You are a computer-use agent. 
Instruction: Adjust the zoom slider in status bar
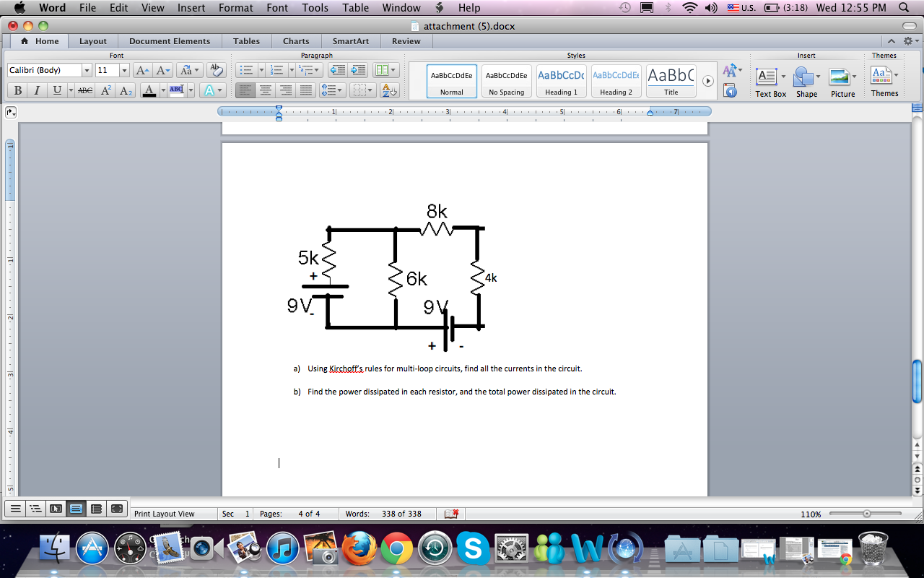pyautogui.click(x=866, y=514)
